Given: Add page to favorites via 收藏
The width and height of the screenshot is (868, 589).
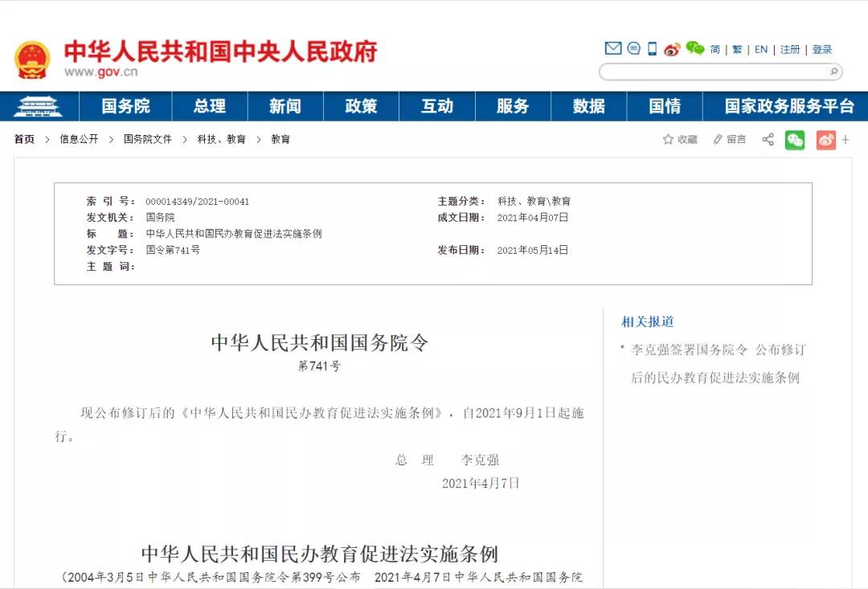Looking at the screenshot, I should click(x=680, y=140).
